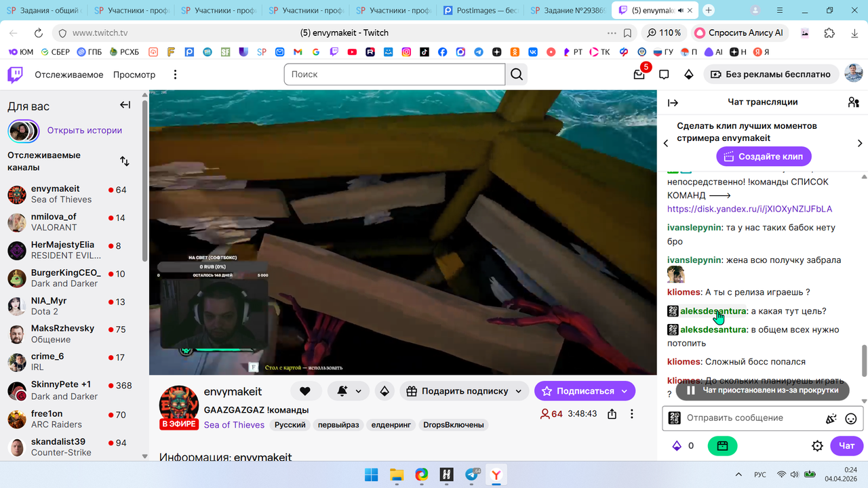Image resolution: width=868 pixels, height=488 pixels.
Task: Collapse the stream chat panel
Action: (x=673, y=103)
